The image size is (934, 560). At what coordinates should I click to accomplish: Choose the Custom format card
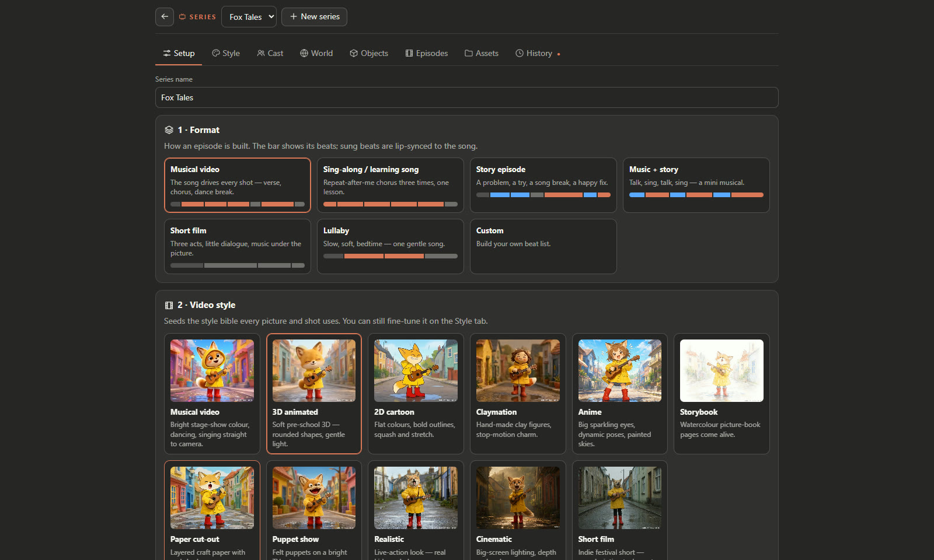543,246
